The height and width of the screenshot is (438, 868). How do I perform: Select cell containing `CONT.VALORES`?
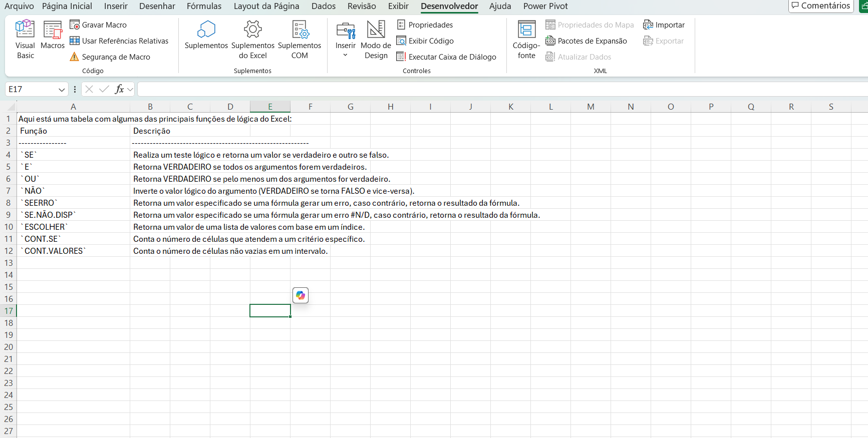tap(73, 251)
